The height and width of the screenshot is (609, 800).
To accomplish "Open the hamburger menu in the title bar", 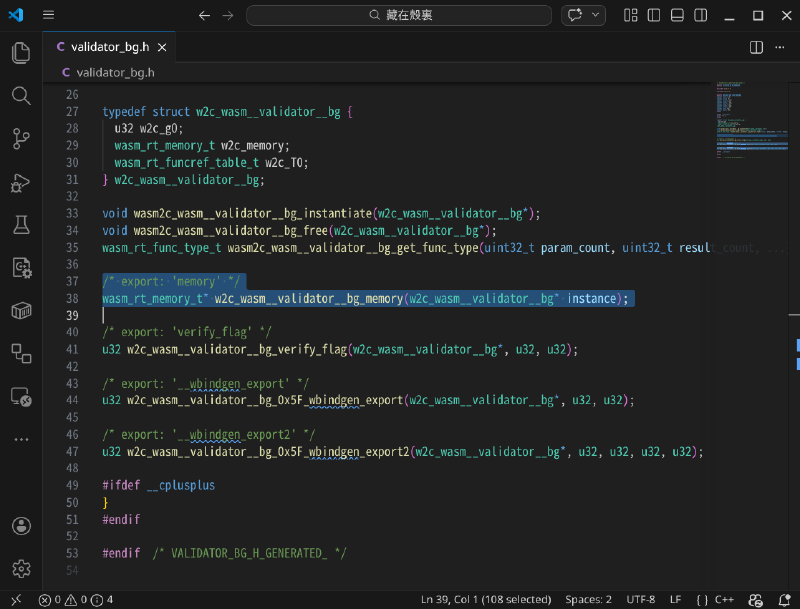I will click(x=48, y=15).
